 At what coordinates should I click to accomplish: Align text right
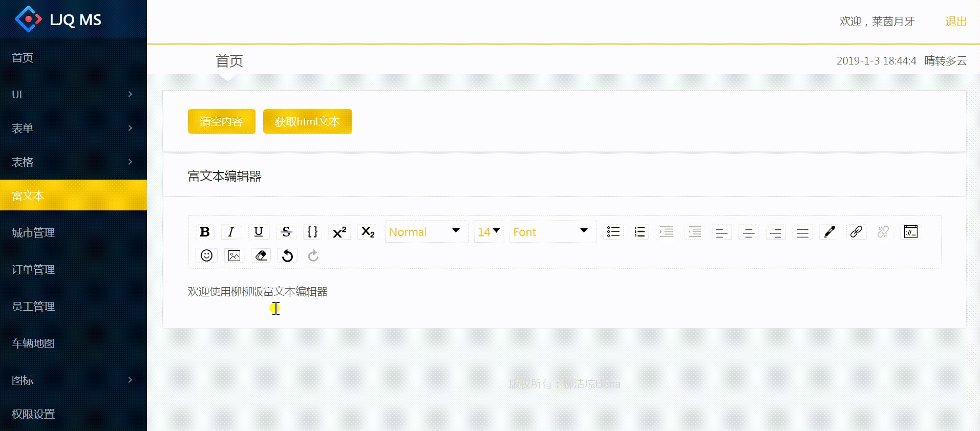[776, 232]
